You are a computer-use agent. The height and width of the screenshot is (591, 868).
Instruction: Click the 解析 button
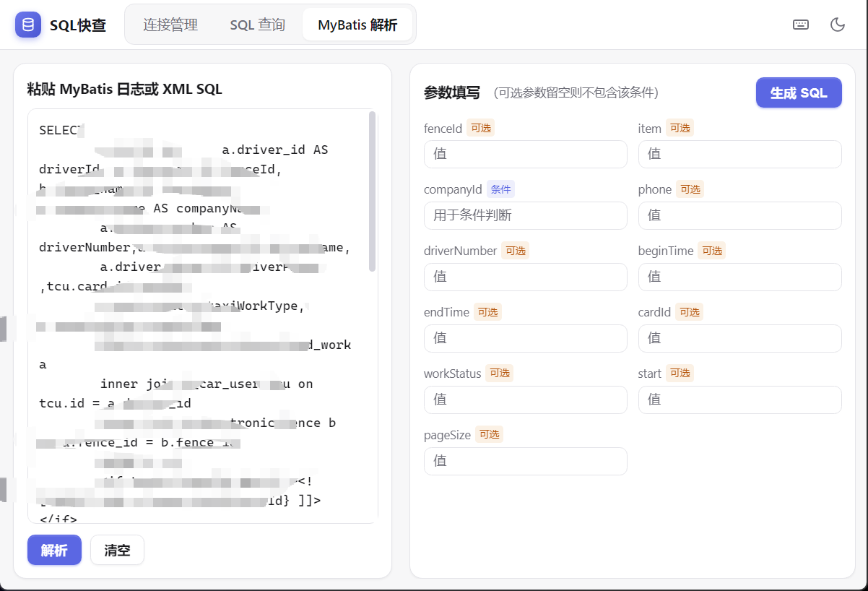(54, 550)
